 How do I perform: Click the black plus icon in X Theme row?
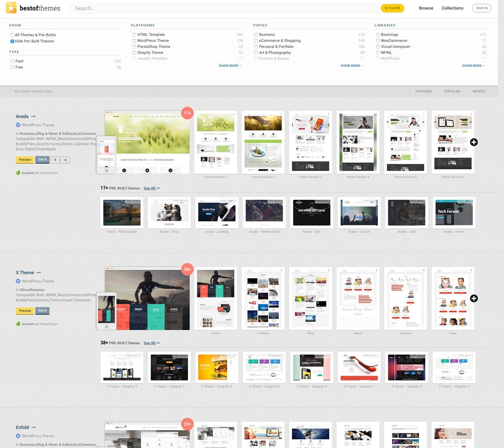click(x=474, y=298)
